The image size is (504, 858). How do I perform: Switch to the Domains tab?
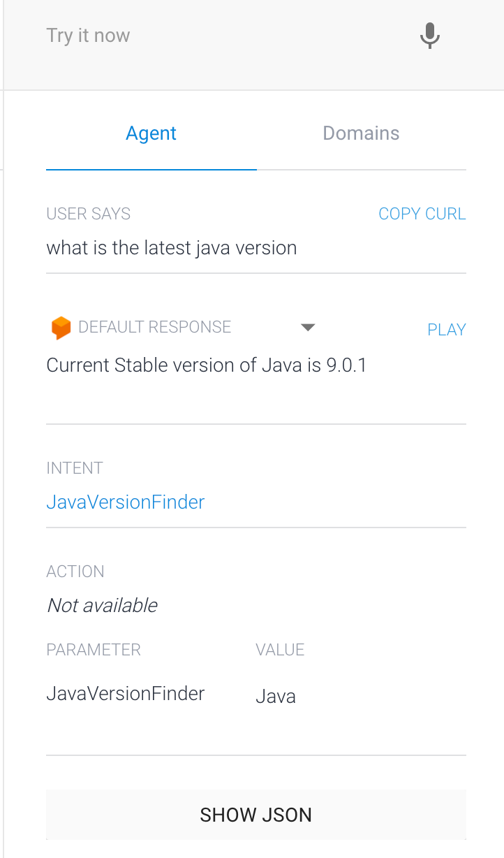pyautogui.click(x=361, y=133)
